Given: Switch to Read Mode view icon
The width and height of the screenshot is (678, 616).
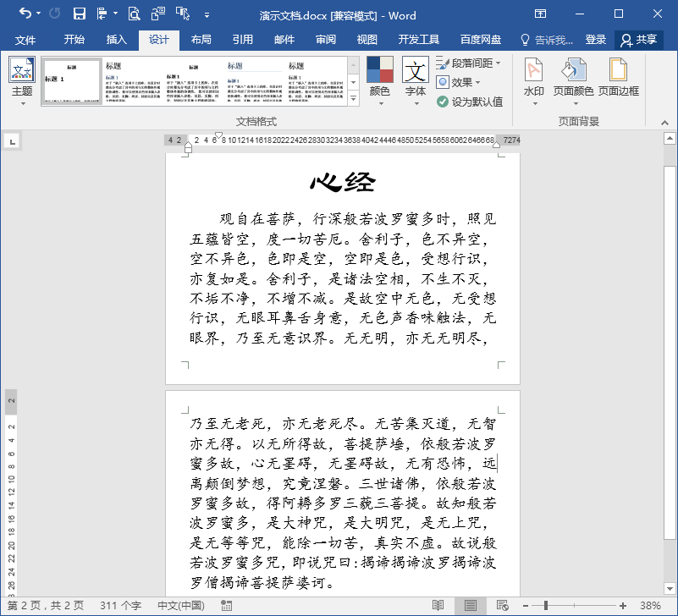Looking at the screenshot, I should [438, 606].
